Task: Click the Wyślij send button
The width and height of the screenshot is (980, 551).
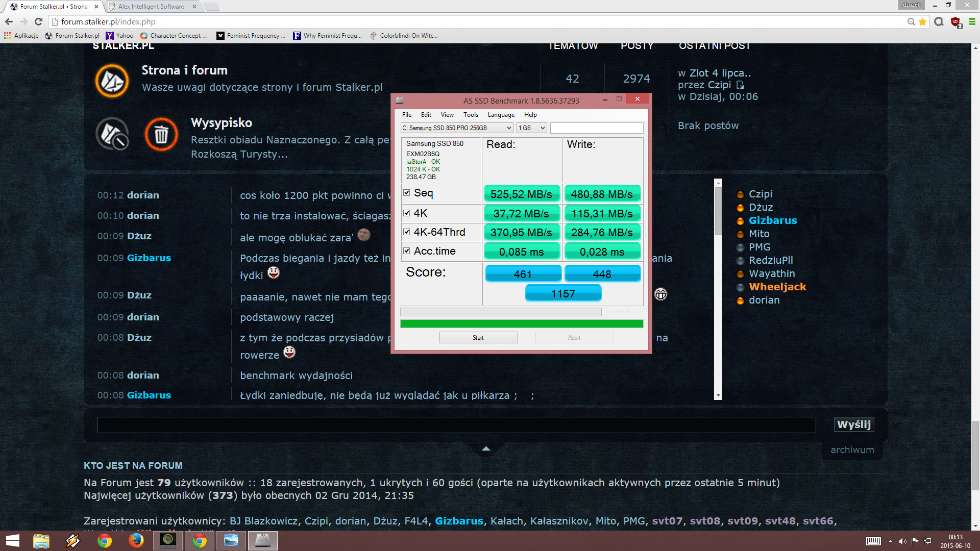Action: (854, 424)
